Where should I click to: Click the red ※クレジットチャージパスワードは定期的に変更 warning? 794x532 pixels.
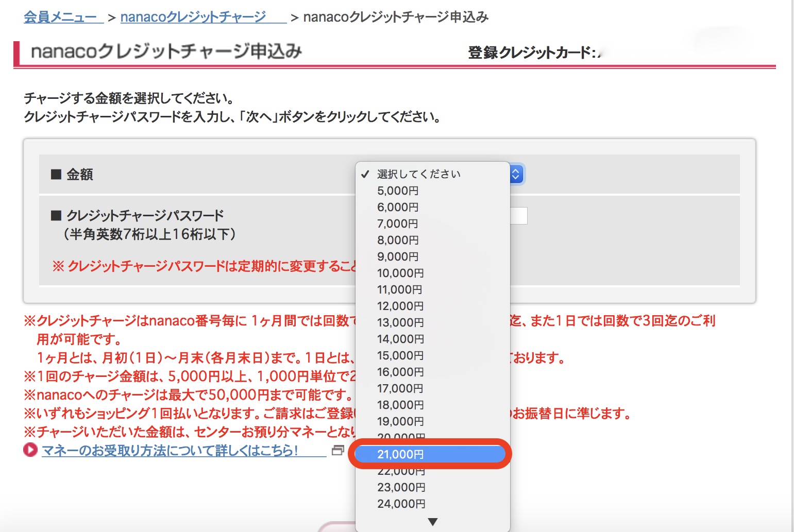[x=204, y=266]
